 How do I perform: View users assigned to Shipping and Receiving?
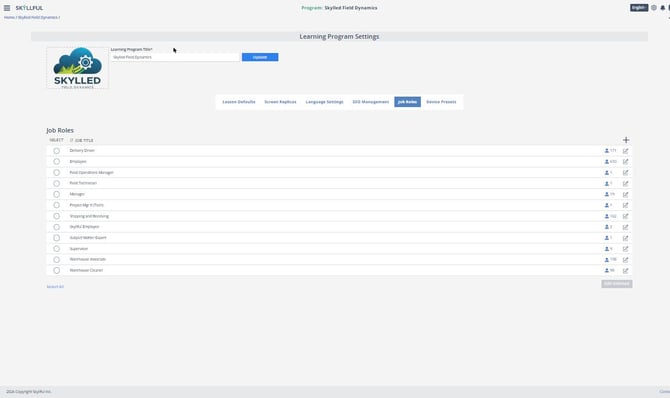coord(610,216)
